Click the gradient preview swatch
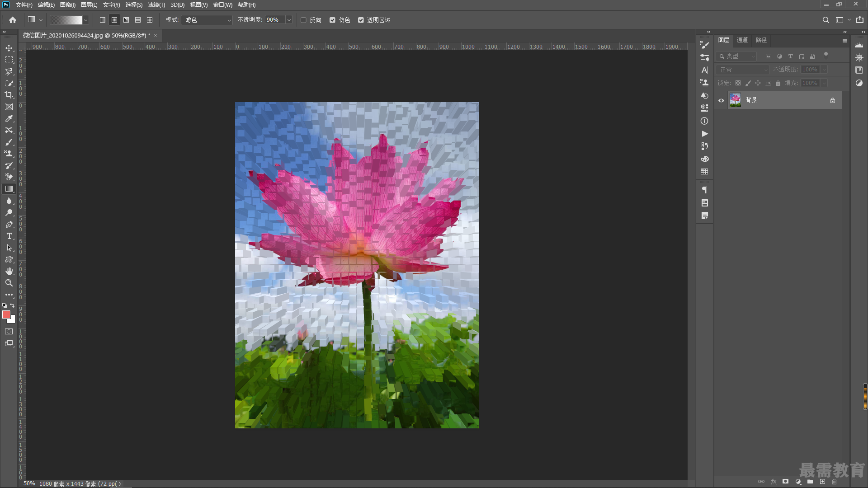Viewport: 868px width, 488px height. (66, 20)
